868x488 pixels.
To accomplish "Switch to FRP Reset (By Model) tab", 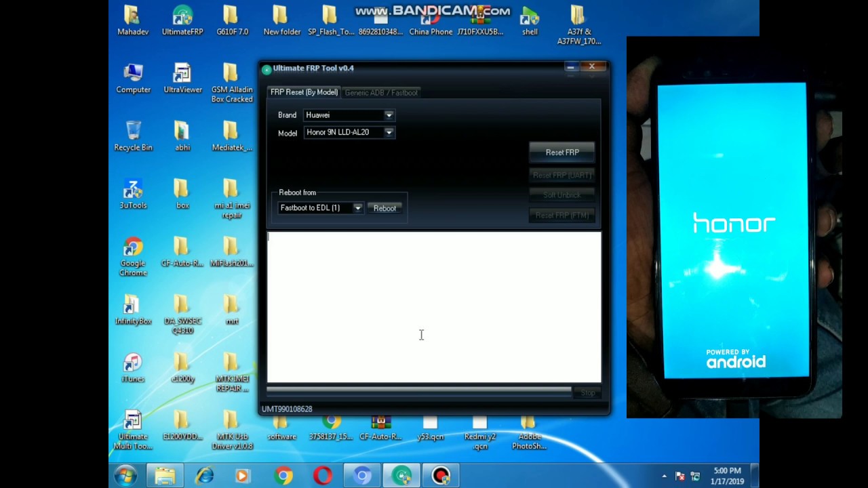I will (304, 92).
